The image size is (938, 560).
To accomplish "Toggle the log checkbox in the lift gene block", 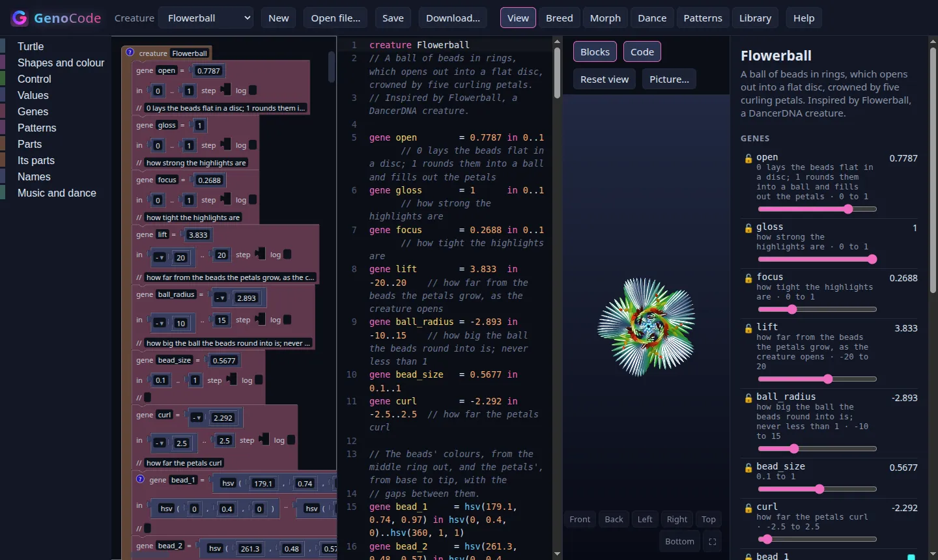I will coord(287,255).
